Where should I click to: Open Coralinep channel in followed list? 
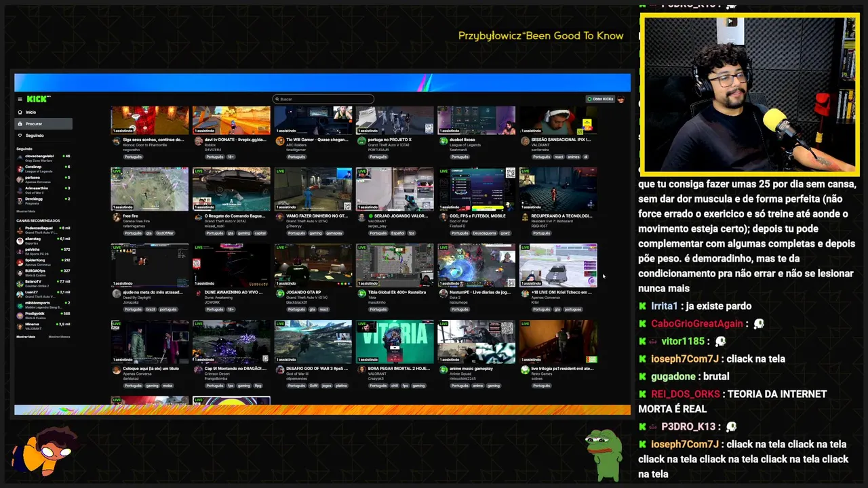pyautogui.click(x=44, y=168)
